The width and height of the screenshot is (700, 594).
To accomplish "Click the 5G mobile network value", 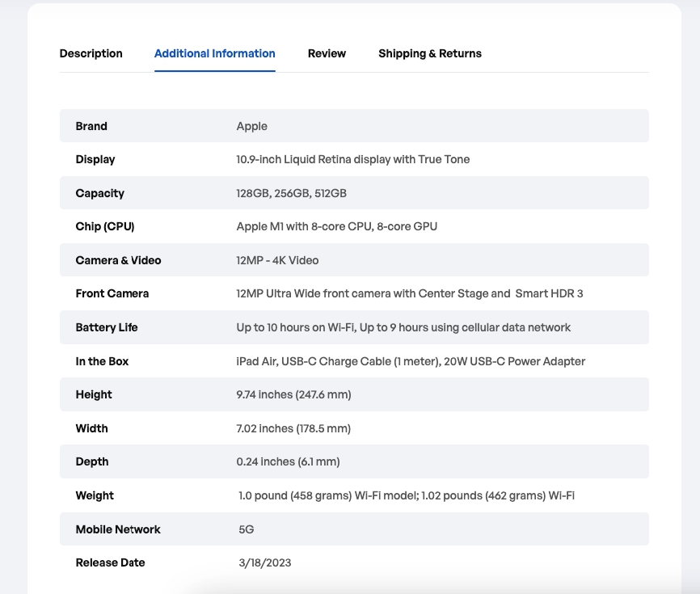I will coord(246,529).
